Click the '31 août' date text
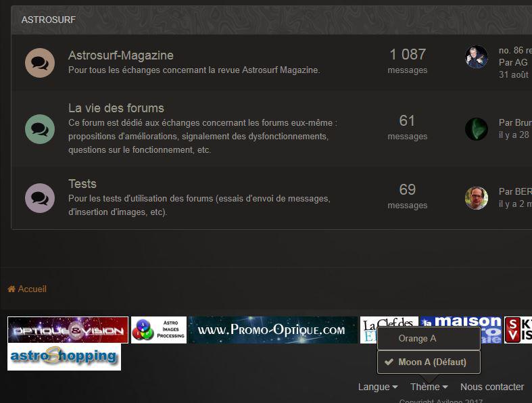 coord(514,74)
